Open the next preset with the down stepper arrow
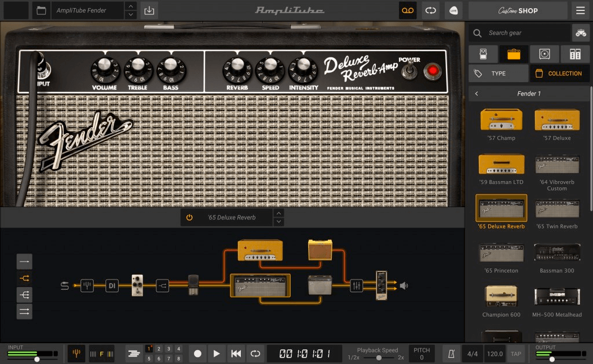 pyautogui.click(x=131, y=14)
